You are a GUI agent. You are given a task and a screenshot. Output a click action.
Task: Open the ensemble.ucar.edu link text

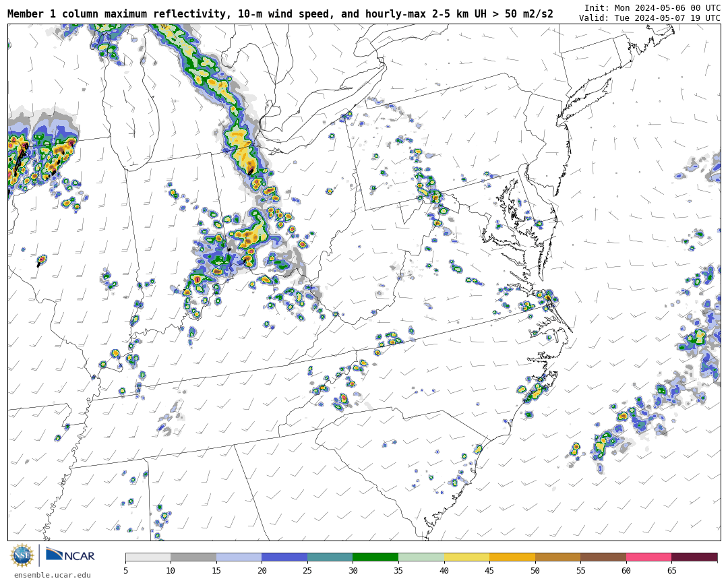(x=53, y=575)
